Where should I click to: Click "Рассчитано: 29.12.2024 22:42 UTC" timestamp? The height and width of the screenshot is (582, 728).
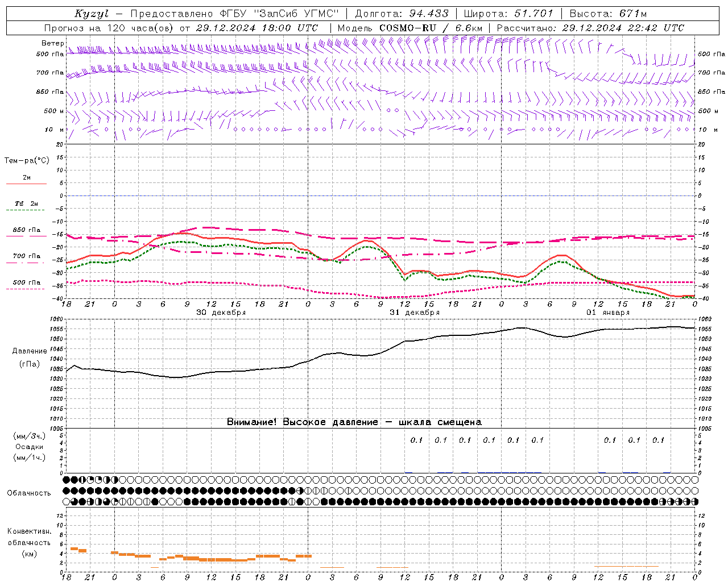click(x=590, y=28)
